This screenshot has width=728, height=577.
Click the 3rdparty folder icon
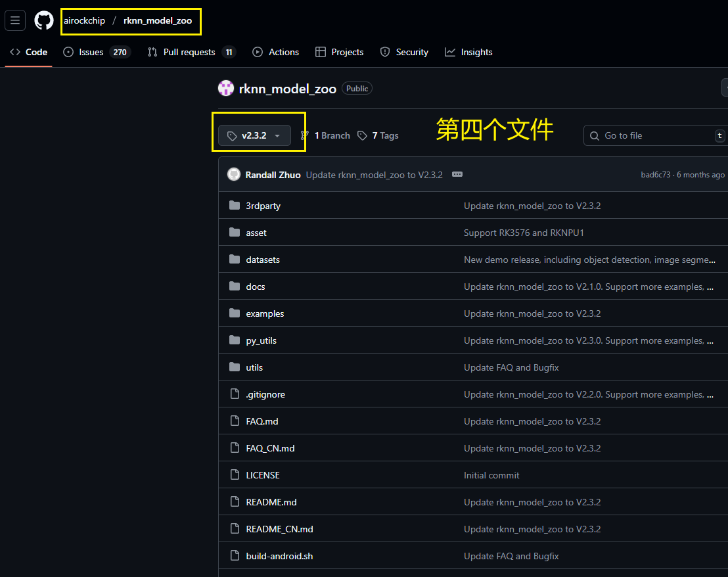coord(235,205)
